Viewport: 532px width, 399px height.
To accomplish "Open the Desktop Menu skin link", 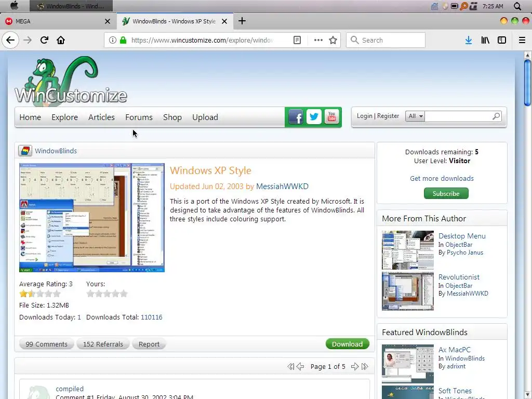I will click(x=462, y=236).
